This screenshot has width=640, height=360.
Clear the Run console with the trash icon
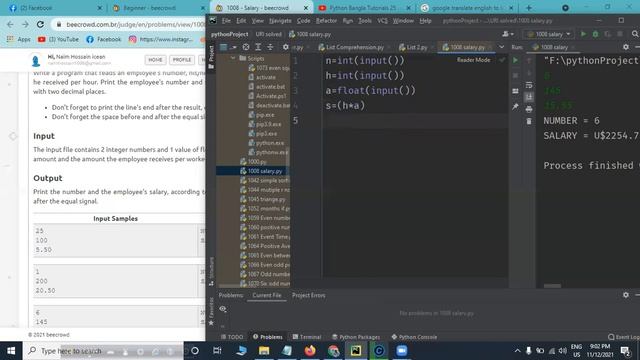(x=529, y=121)
